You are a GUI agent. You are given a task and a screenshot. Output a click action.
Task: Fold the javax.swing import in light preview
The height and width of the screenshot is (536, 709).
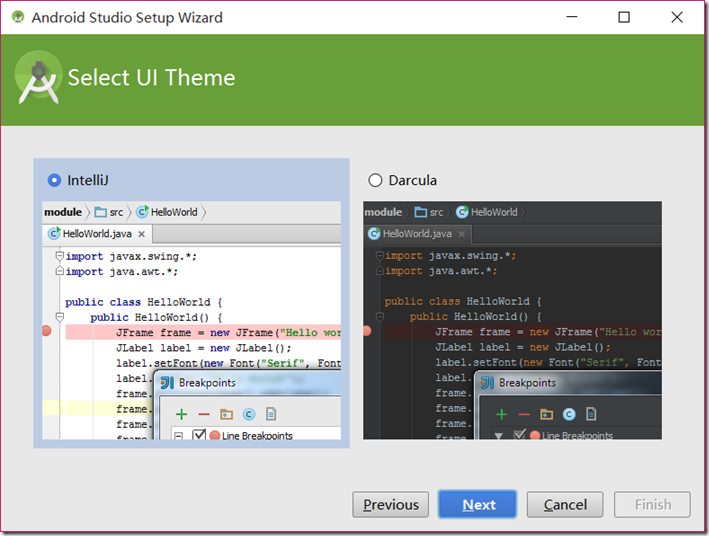(60, 256)
